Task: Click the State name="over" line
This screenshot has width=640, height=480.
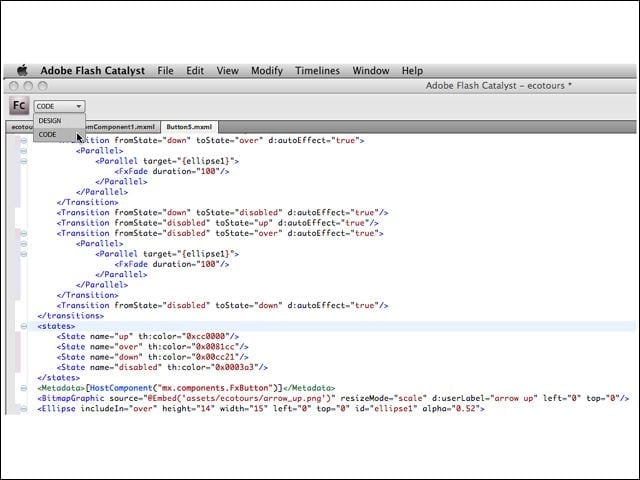Action: pyautogui.click(x=153, y=347)
